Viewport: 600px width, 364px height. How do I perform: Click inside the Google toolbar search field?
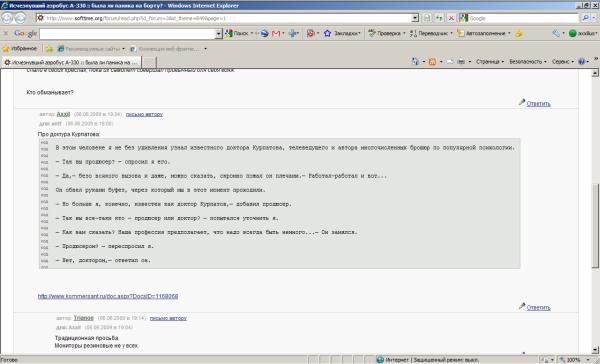[127, 34]
